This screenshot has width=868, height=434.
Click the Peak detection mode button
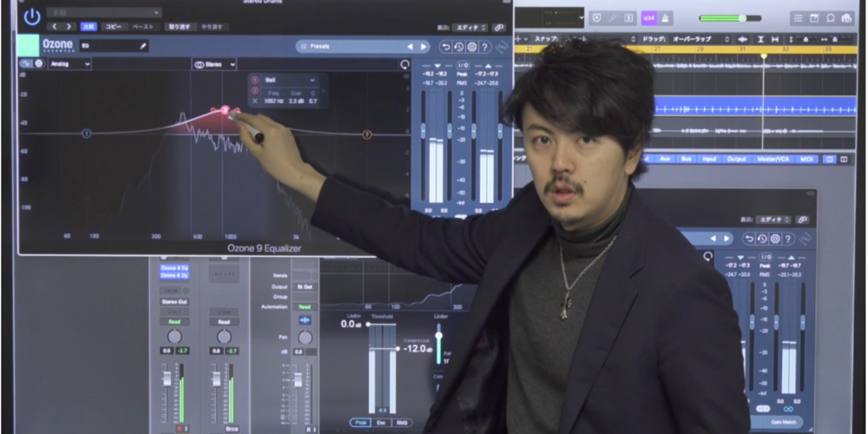(x=359, y=422)
